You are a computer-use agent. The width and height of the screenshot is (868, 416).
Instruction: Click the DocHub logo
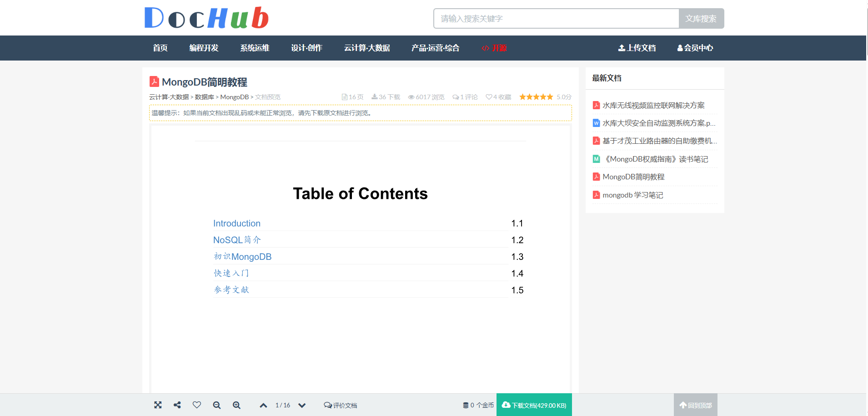(x=206, y=18)
